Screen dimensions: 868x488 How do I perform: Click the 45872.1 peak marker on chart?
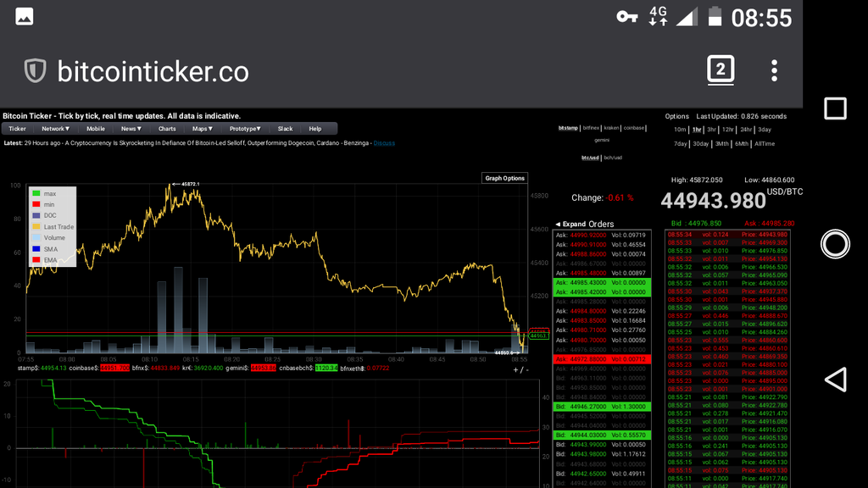tap(186, 184)
